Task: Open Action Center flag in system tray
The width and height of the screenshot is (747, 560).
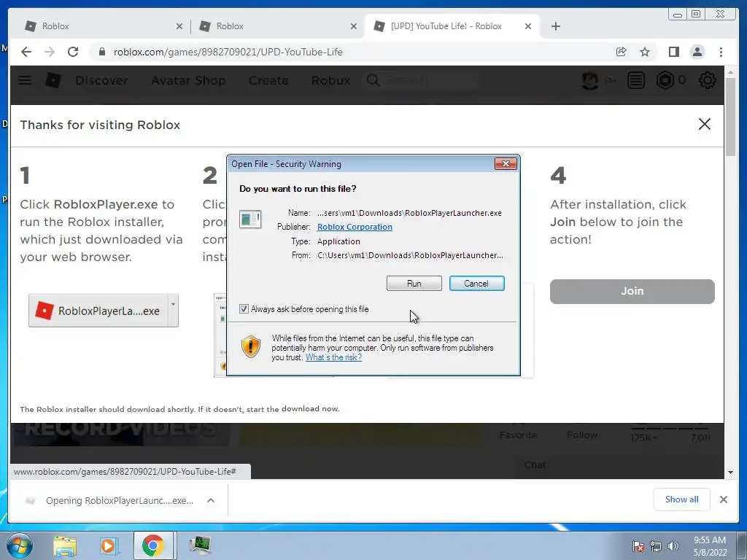Action: pyautogui.click(x=638, y=546)
